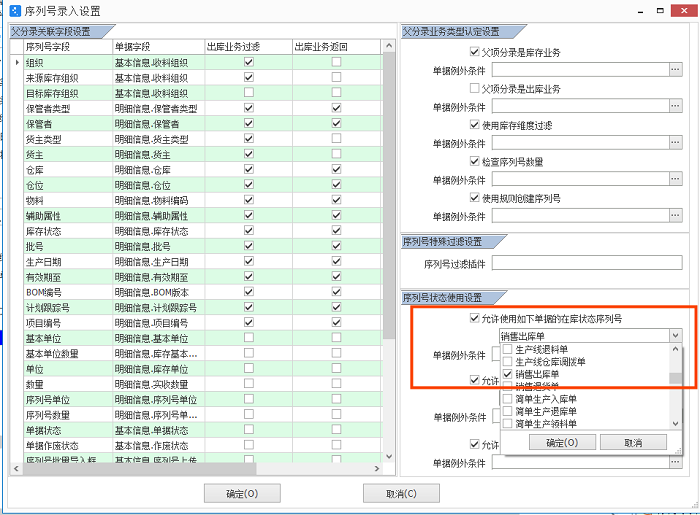Screen dimensions: 700x515
Task: Click ellipsis button under 使用规则创建序列号
Action: click(676, 215)
